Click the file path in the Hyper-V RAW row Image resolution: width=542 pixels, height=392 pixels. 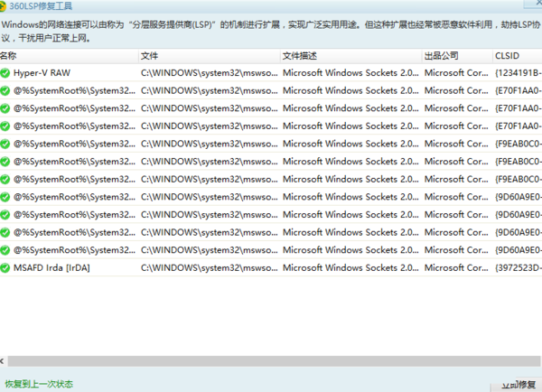[x=210, y=73]
